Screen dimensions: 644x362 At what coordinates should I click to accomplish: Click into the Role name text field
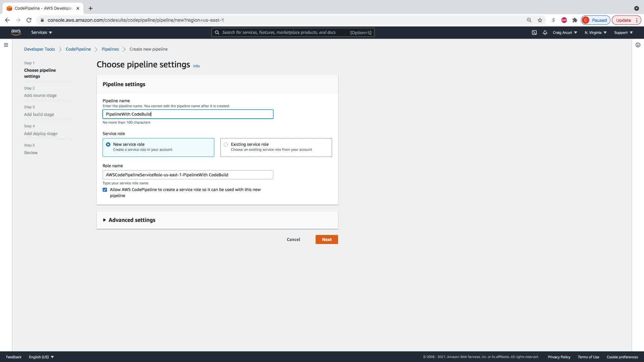pos(188,175)
